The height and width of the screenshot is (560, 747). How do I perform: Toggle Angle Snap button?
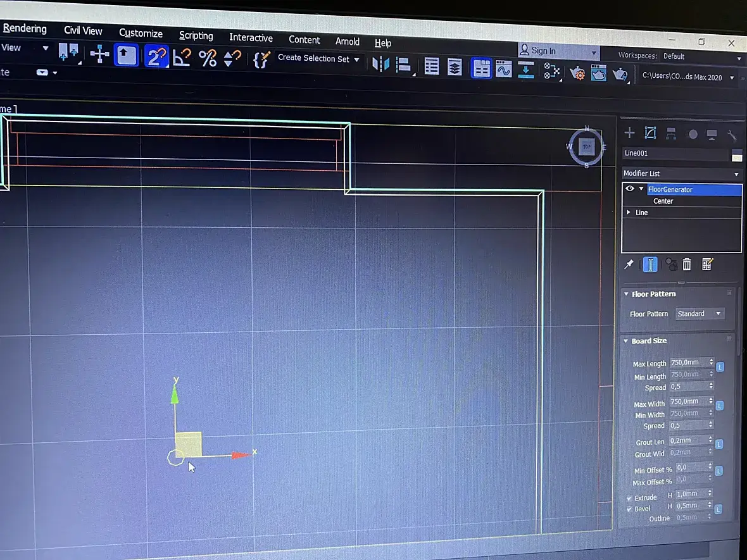coord(182,58)
